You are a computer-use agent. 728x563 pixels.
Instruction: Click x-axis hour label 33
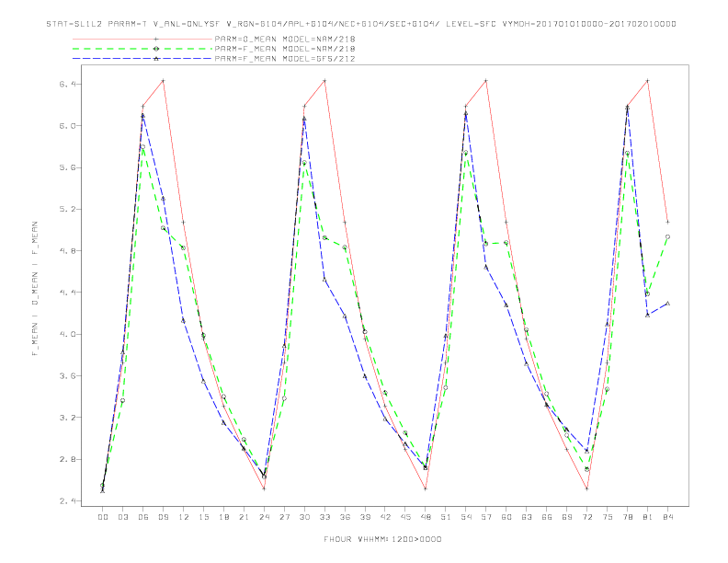click(324, 517)
